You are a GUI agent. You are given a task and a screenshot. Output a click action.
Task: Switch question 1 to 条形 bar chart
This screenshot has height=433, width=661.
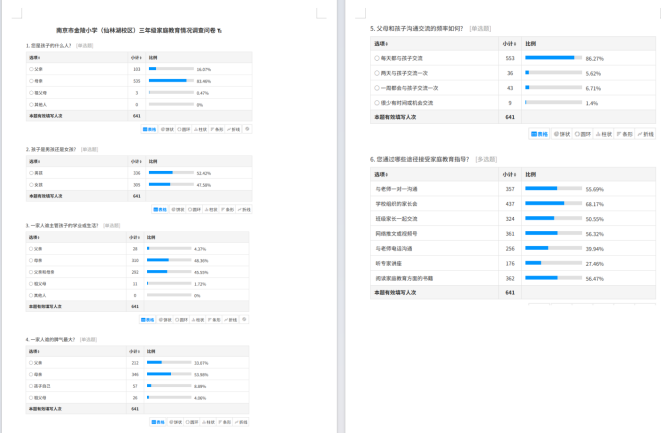point(217,129)
